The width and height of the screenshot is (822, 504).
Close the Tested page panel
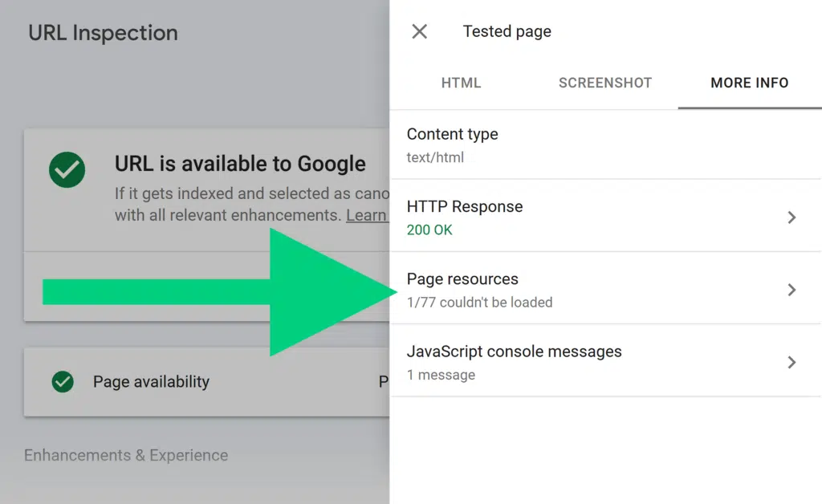pos(419,32)
